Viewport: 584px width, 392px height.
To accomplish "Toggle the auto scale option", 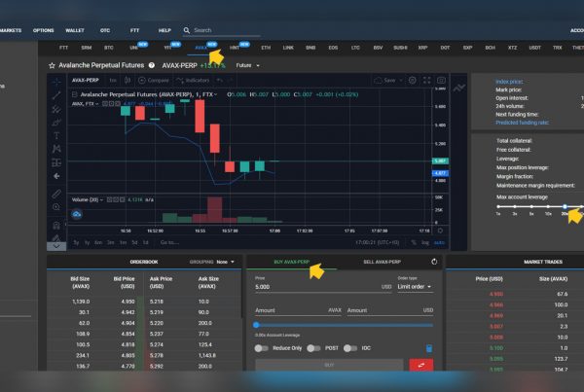I will click(439, 242).
